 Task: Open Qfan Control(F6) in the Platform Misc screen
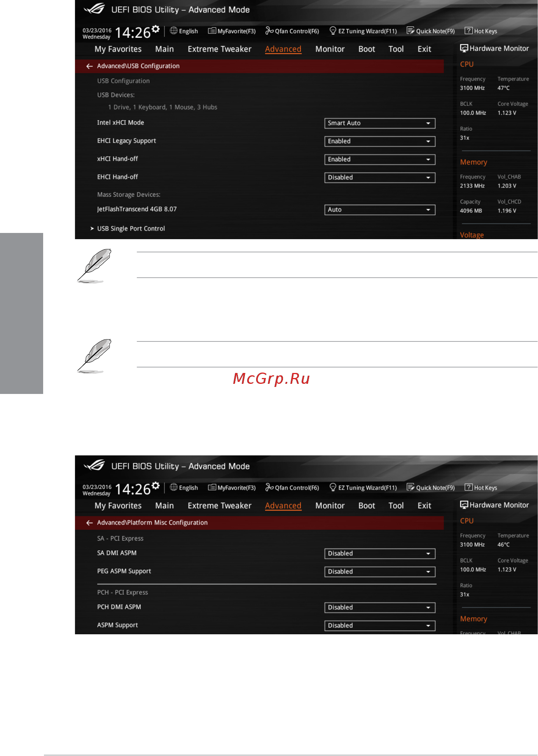292,487
